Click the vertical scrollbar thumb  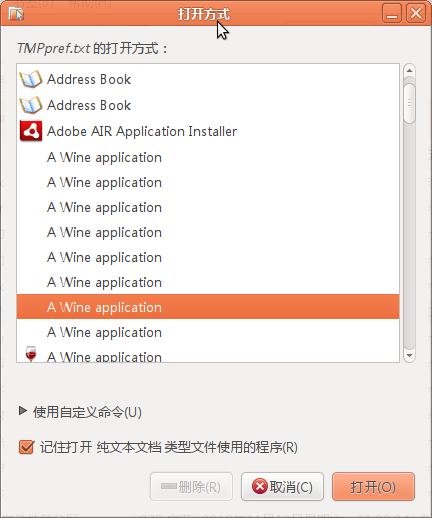(x=409, y=103)
